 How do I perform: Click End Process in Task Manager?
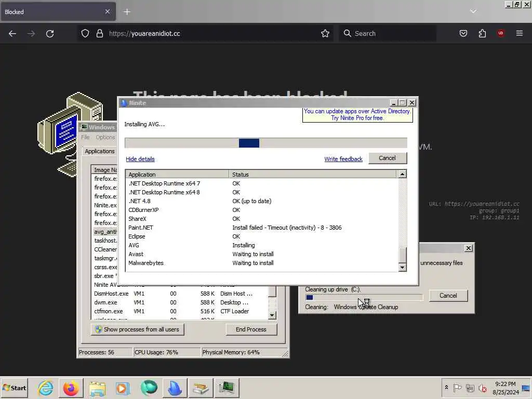point(251,329)
